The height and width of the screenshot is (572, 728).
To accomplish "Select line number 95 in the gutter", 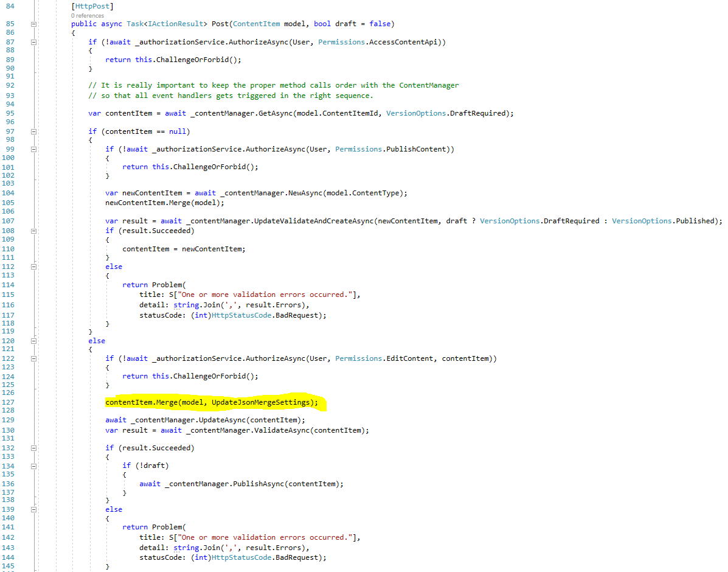I will (x=10, y=113).
